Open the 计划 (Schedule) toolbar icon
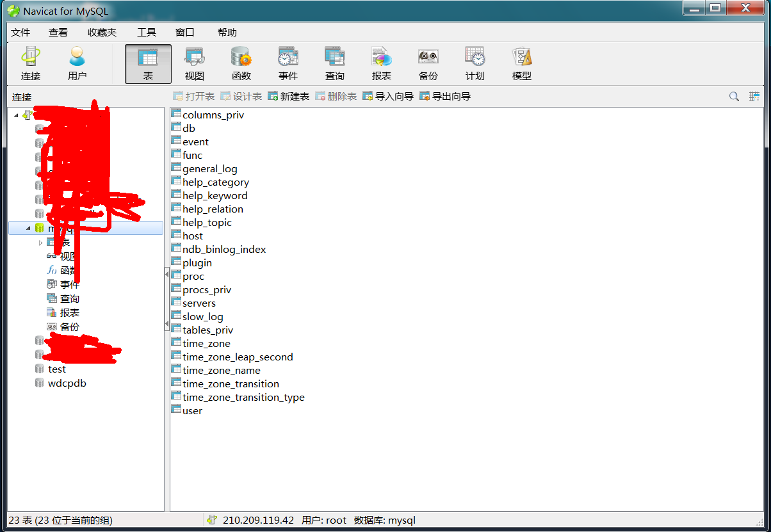 475,62
